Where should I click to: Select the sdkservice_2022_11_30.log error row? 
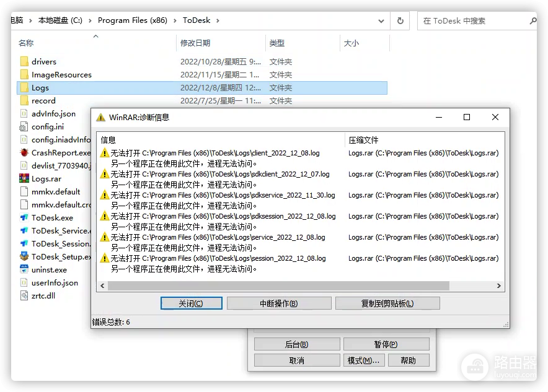(300, 200)
